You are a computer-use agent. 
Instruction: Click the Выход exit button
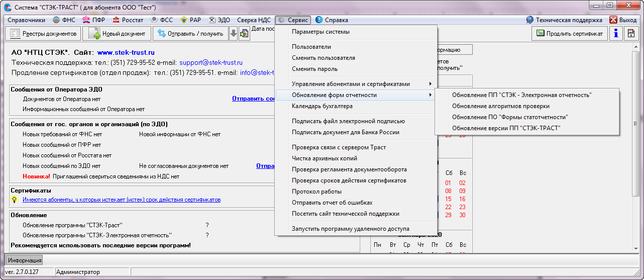(623, 20)
